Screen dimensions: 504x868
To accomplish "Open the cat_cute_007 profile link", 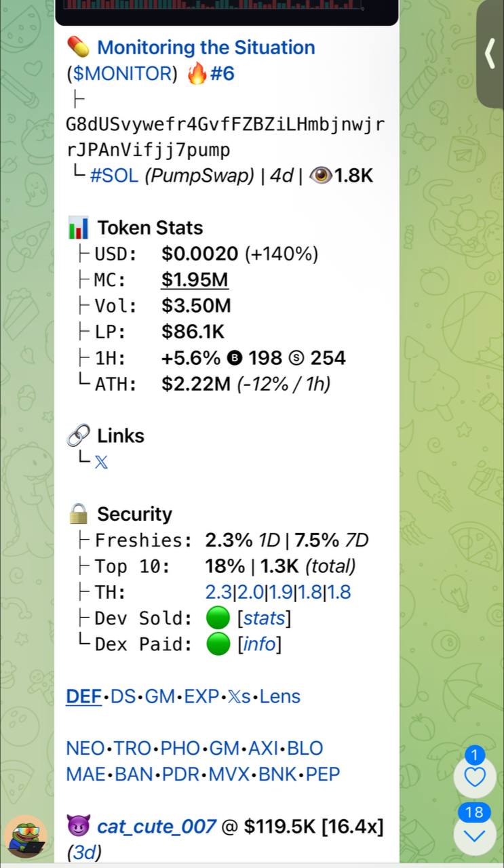I will (157, 827).
